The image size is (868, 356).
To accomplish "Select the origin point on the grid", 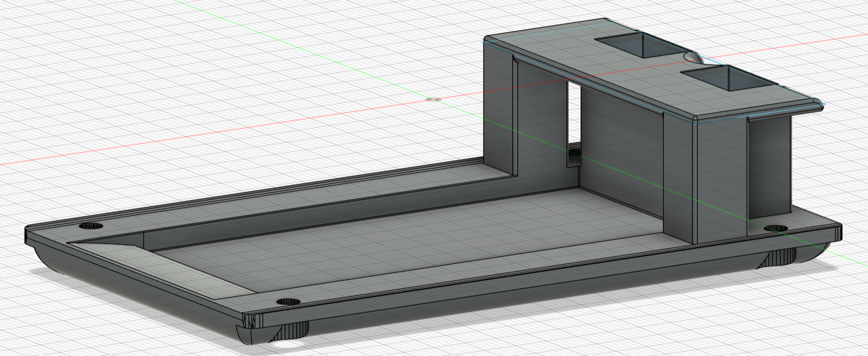I will pyautogui.click(x=434, y=99).
